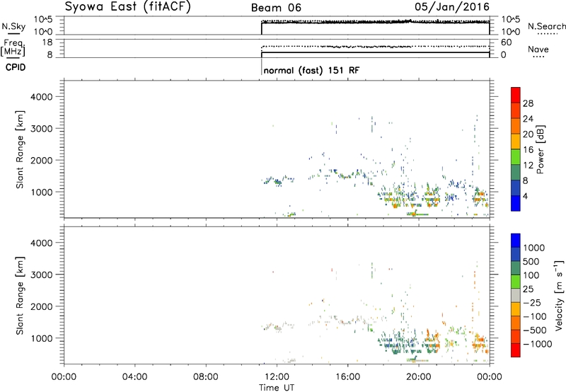The height and width of the screenshot is (392, 566).
Task: Click the date '05/Jan/2016'
Action: click(x=452, y=7)
